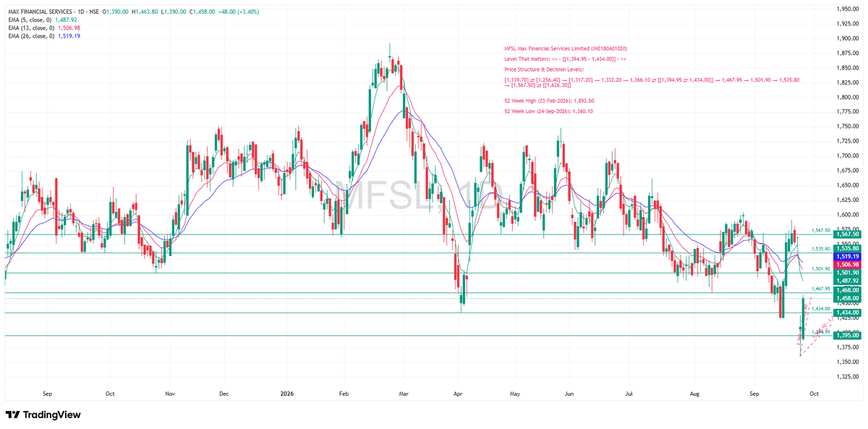This screenshot has height=429, width=868.
Task: Click the Sep label at time axis start
Action: point(48,394)
